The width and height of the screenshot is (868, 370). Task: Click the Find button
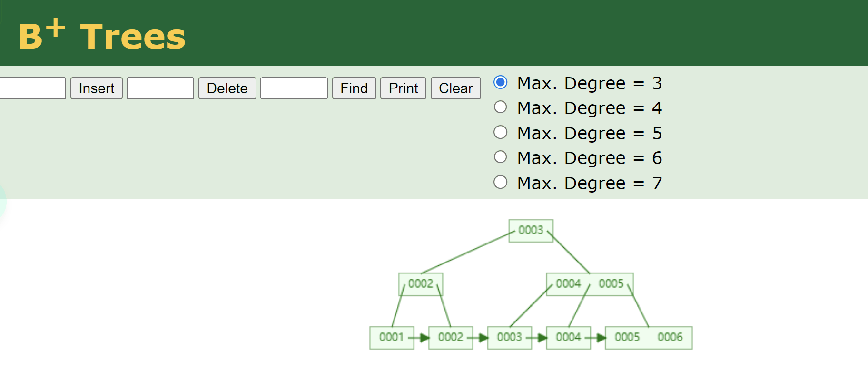click(x=354, y=88)
